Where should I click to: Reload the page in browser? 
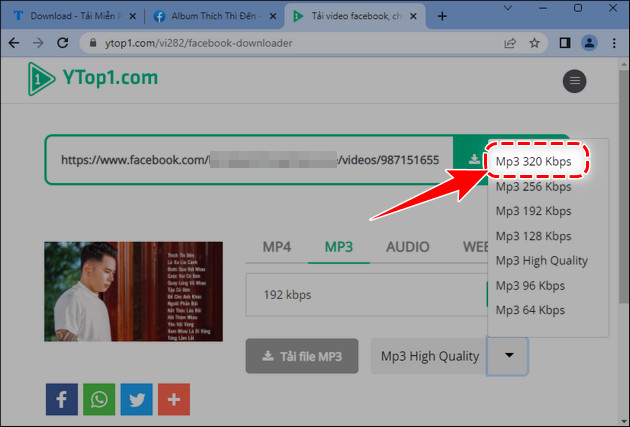64,43
